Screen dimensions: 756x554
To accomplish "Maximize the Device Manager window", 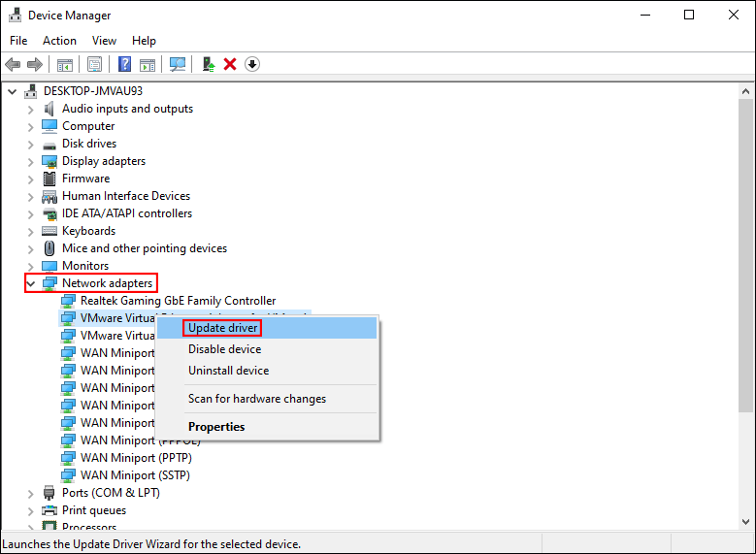I will pos(689,15).
